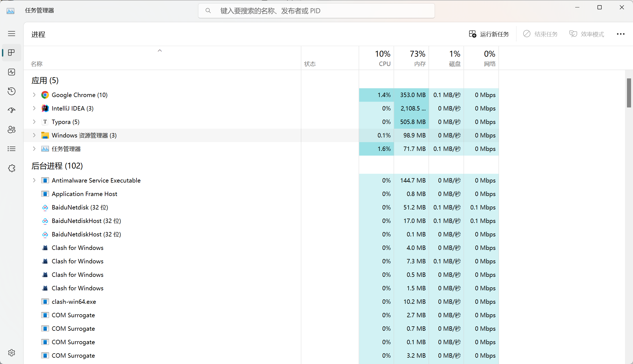633x364 pixels.
Task: Sort by the 内存 column header
Action: pyautogui.click(x=411, y=58)
